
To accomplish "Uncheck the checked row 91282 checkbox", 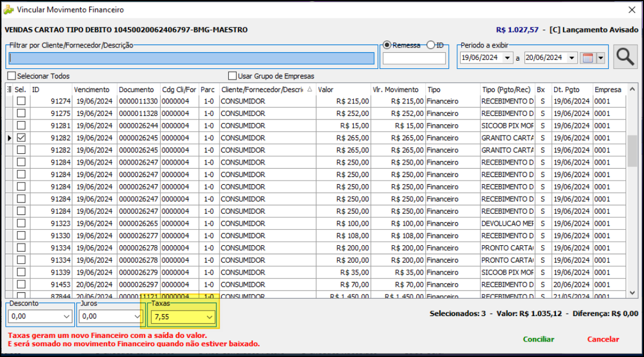I will click(x=21, y=138).
